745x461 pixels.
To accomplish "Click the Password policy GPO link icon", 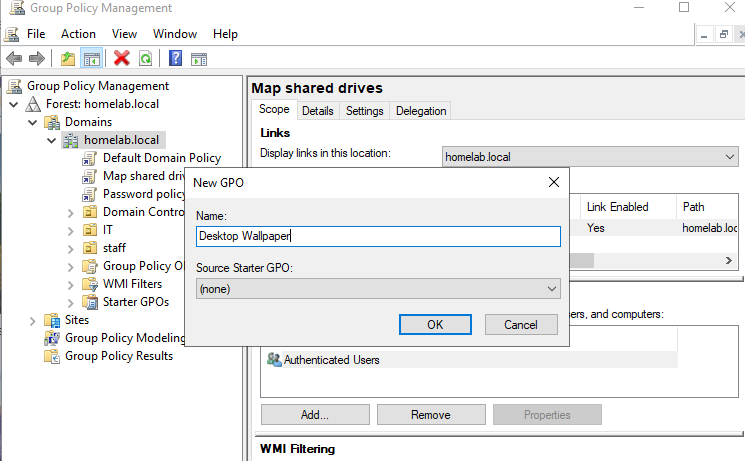I will (89, 194).
